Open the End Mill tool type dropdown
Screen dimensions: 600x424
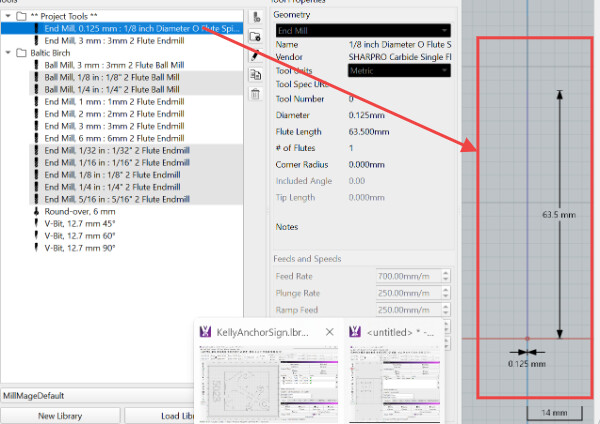363,31
